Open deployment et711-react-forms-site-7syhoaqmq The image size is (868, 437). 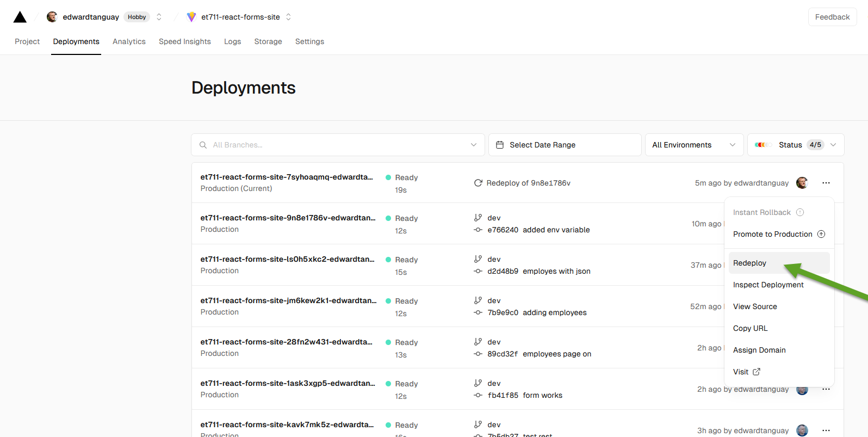click(287, 177)
